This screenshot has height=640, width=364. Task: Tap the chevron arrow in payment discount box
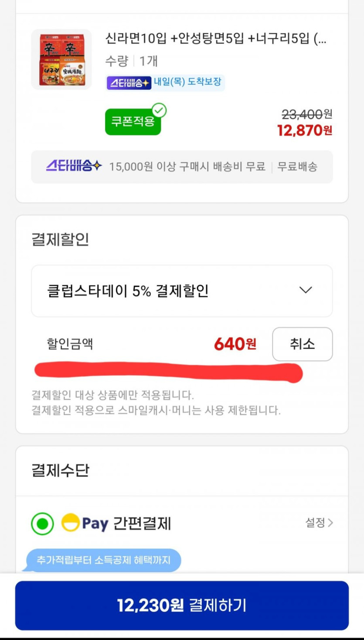click(306, 291)
